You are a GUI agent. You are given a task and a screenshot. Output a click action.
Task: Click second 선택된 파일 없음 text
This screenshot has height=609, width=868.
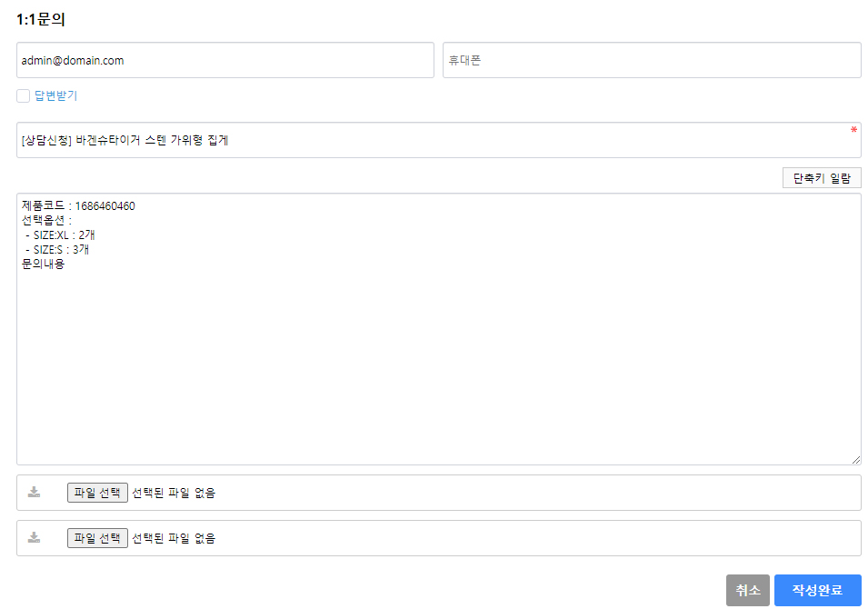pos(174,538)
